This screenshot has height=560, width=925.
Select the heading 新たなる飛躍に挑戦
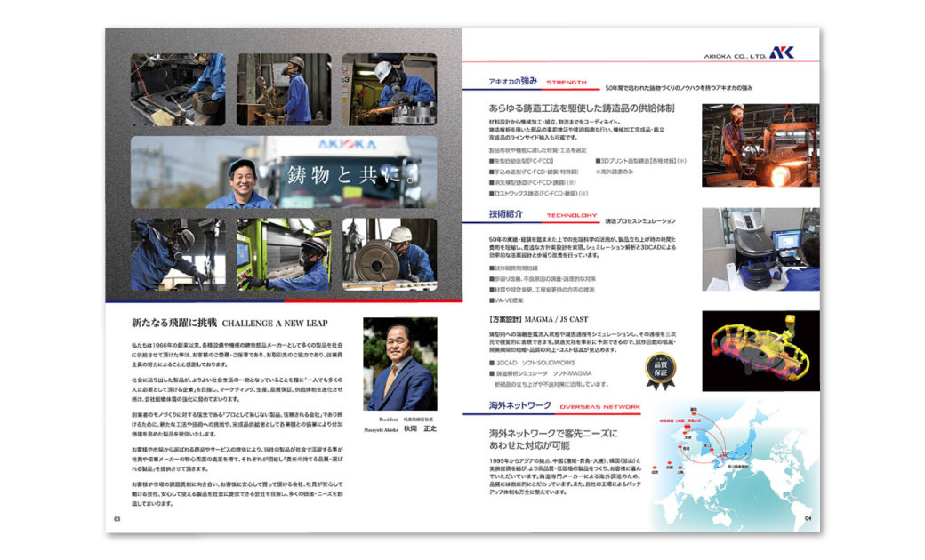[174, 323]
